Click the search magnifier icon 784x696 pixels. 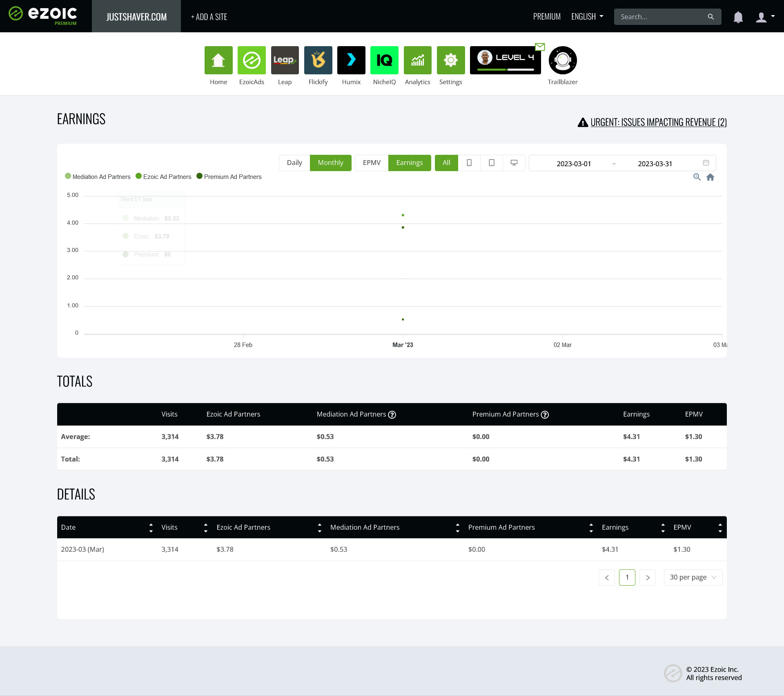pos(711,17)
